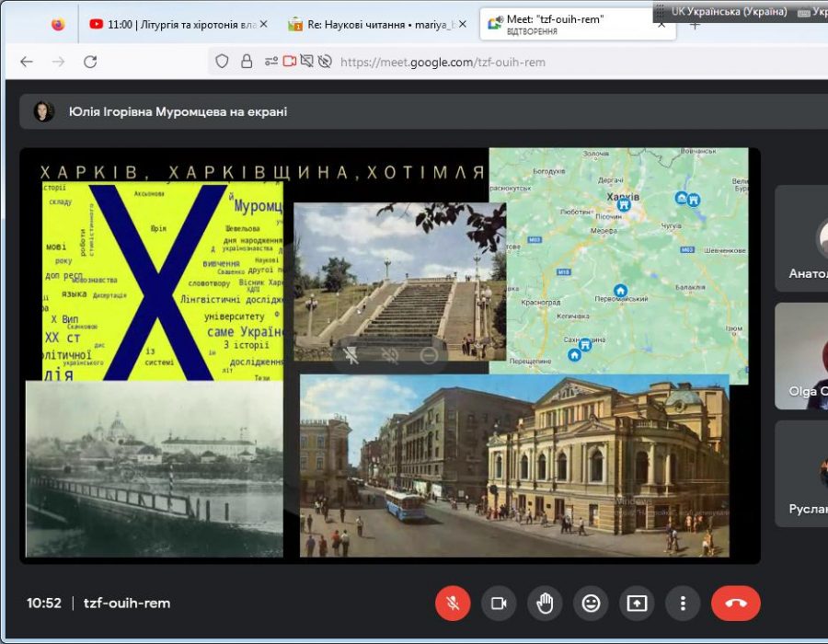828x644 pixels.
Task: Close the YouTube Літургія tab
Action: point(263,25)
